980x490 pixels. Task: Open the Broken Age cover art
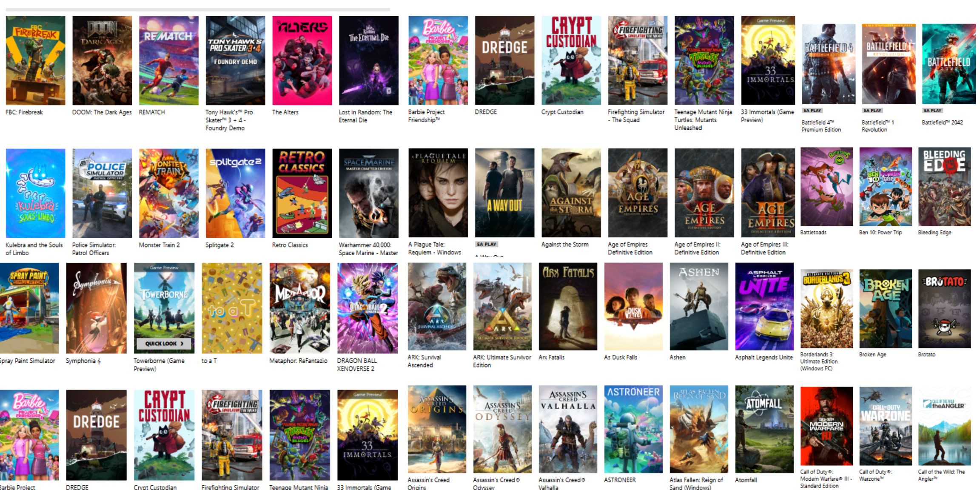pyautogui.click(x=886, y=309)
